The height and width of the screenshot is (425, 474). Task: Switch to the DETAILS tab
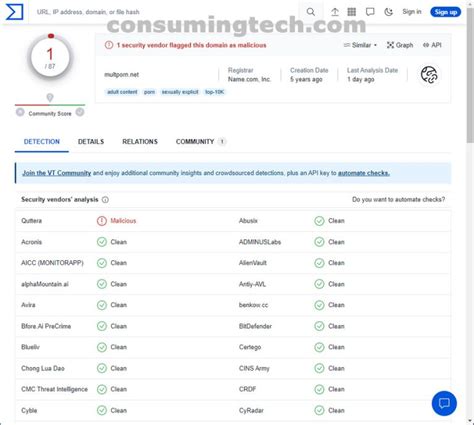91,142
